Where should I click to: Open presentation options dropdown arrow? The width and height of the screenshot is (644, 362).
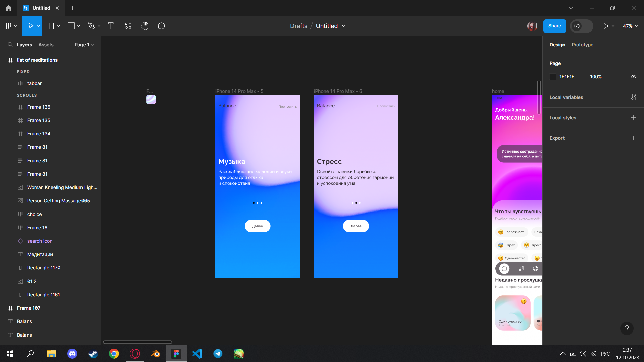613,26
